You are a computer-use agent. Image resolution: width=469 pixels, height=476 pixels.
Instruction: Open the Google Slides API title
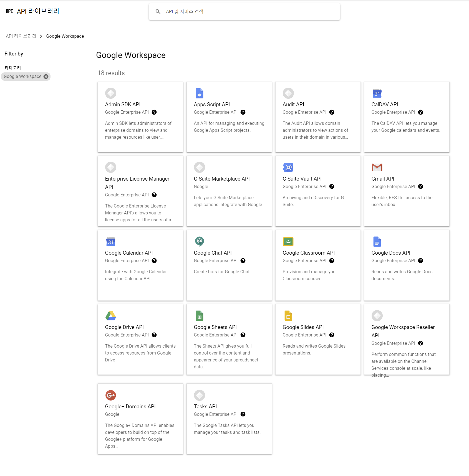pyautogui.click(x=303, y=327)
